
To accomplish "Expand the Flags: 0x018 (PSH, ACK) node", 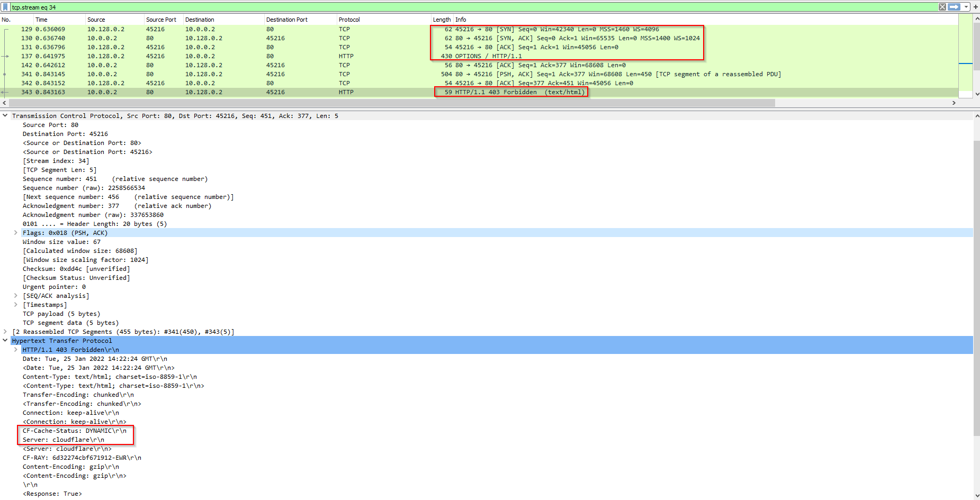I will (16, 233).
